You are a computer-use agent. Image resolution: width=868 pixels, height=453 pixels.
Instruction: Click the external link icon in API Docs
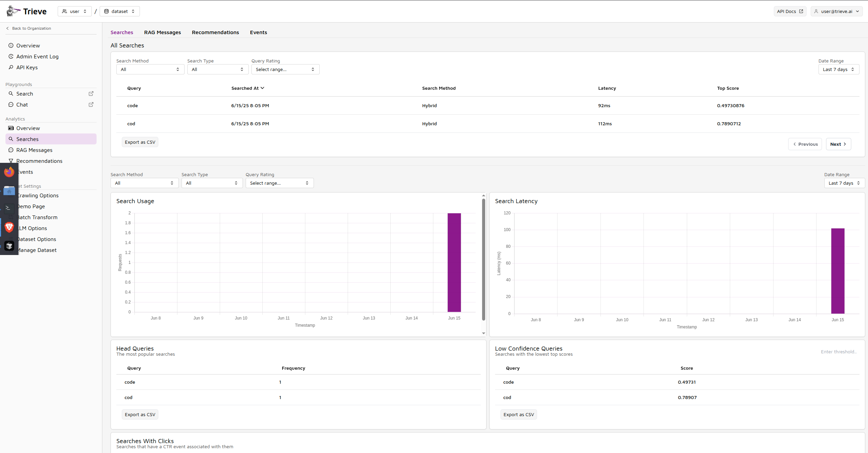(801, 11)
